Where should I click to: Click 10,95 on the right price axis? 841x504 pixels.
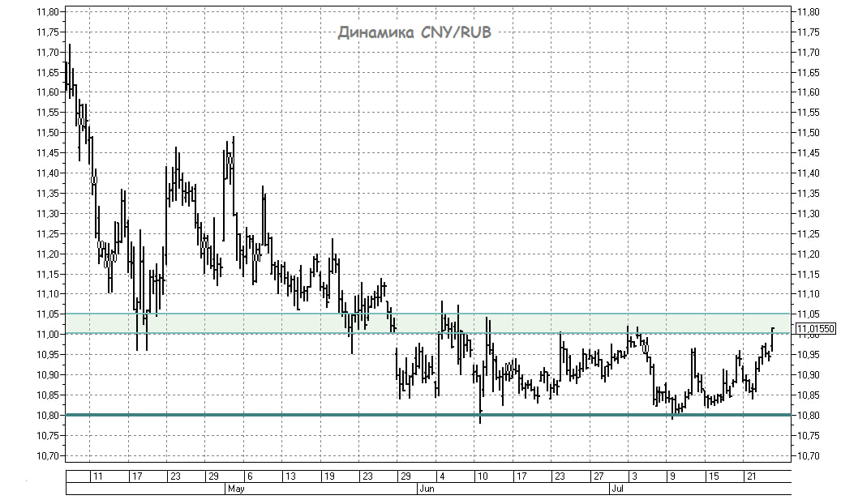click(x=809, y=354)
